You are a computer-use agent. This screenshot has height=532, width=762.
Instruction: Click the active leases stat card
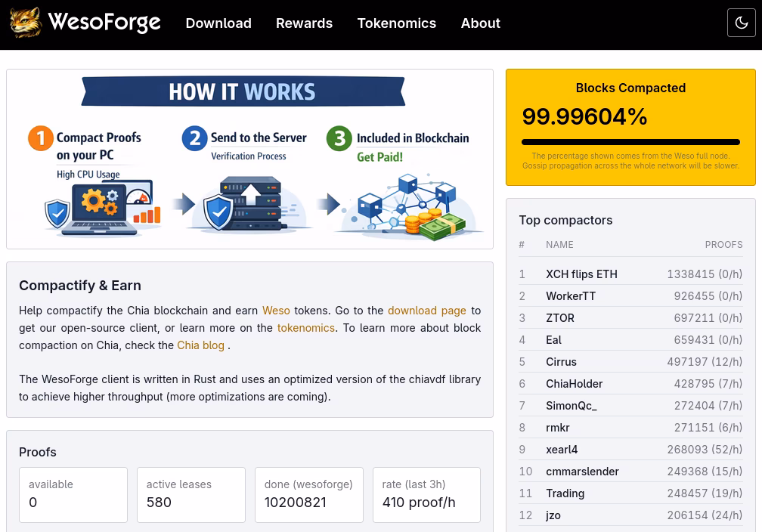click(191, 495)
